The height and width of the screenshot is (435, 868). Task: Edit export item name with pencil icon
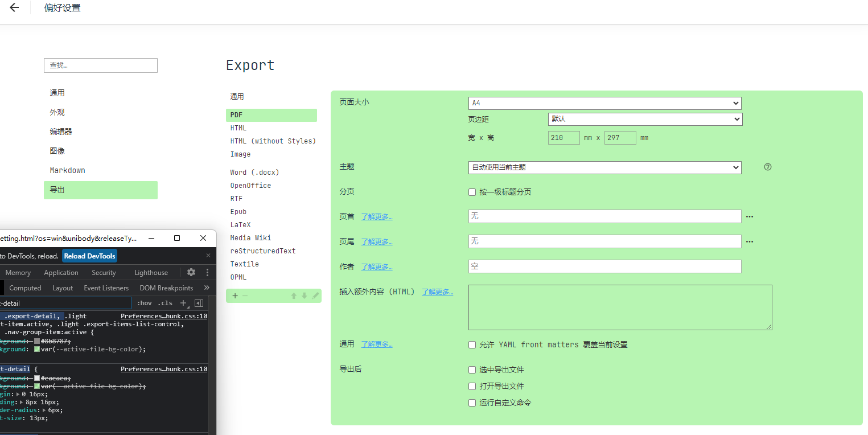pos(315,296)
